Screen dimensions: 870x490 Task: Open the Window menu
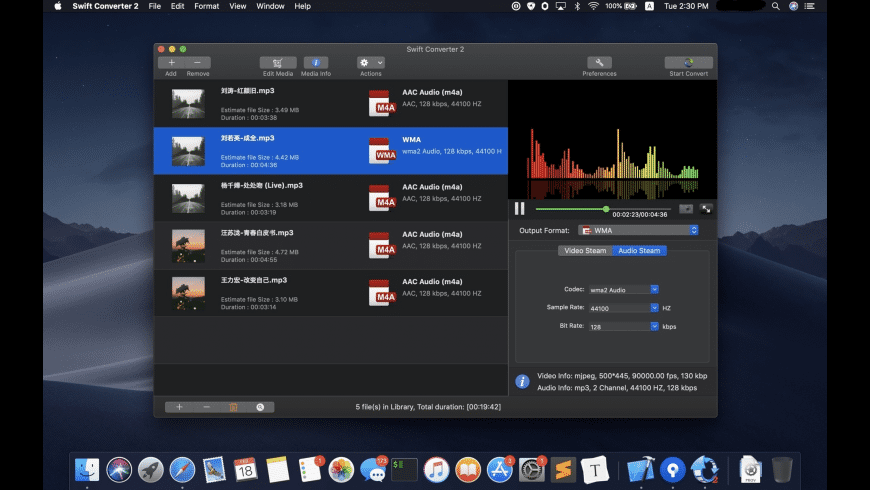tap(270, 6)
